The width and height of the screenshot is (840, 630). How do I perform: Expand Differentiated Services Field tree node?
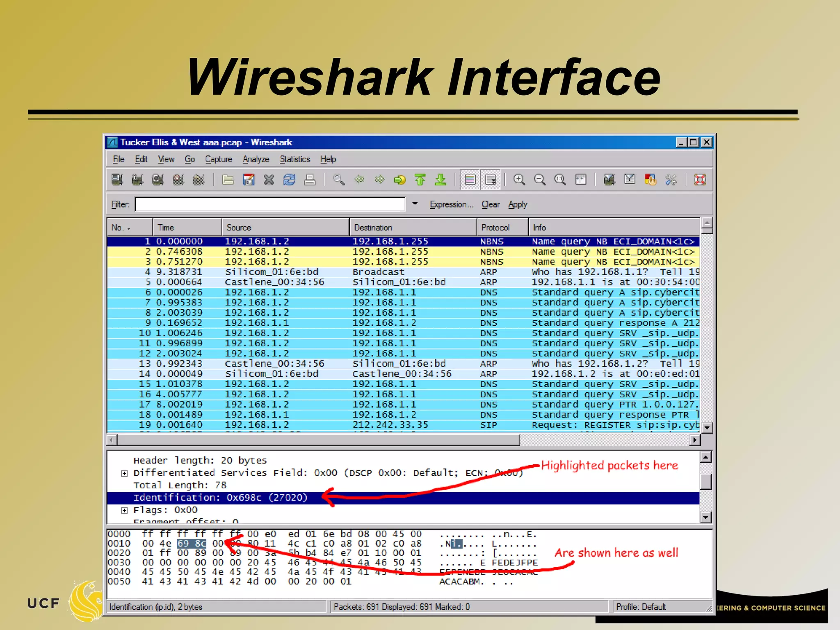coord(124,473)
